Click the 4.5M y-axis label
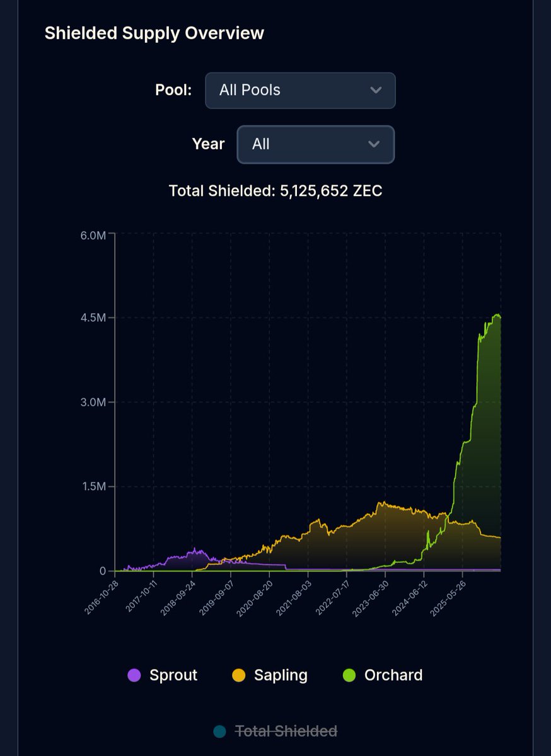 tap(93, 318)
